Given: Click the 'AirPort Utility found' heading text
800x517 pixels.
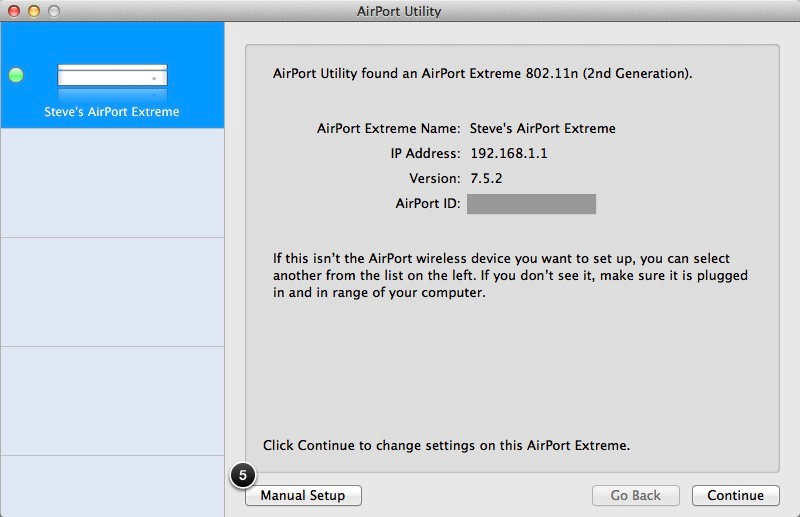Looking at the screenshot, I should click(483, 74).
